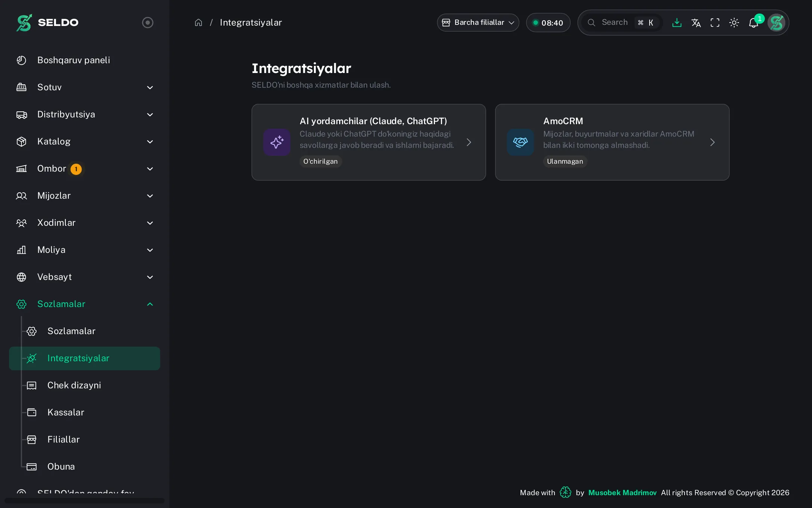Open Filiallar submenu item
812x508 pixels.
click(85, 440)
